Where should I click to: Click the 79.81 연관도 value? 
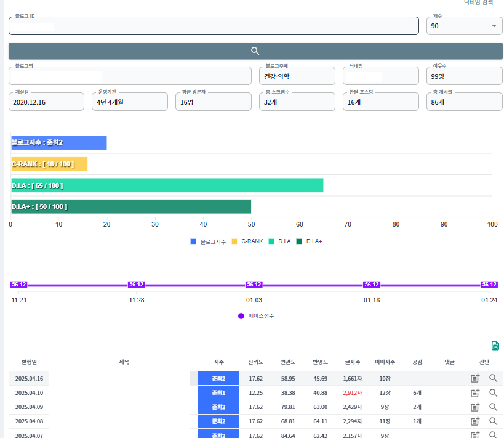click(x=288, y=407)
